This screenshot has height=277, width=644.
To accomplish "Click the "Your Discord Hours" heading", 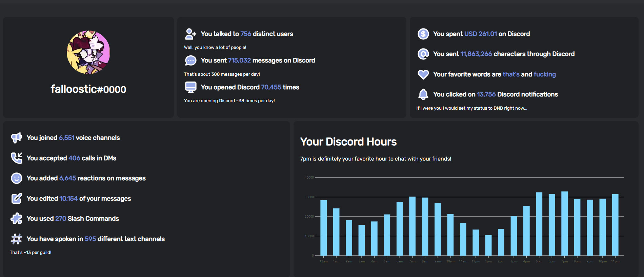I will click(348, 142).
